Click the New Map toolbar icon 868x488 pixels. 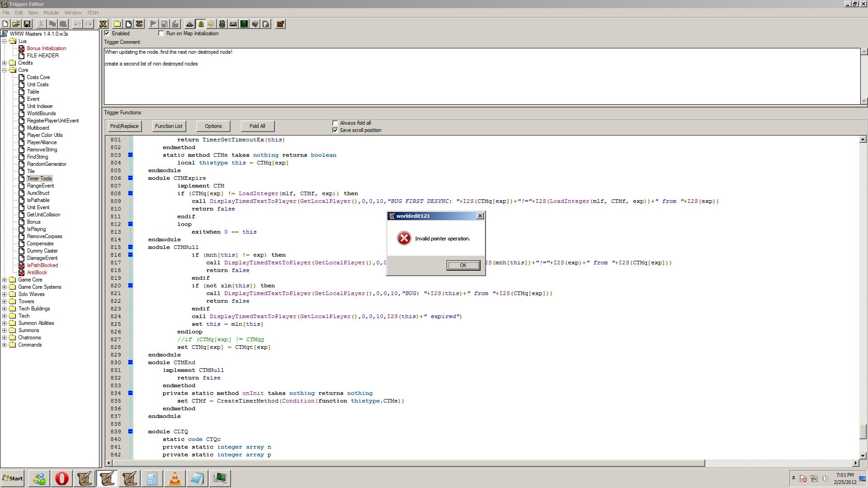point(5,24)
